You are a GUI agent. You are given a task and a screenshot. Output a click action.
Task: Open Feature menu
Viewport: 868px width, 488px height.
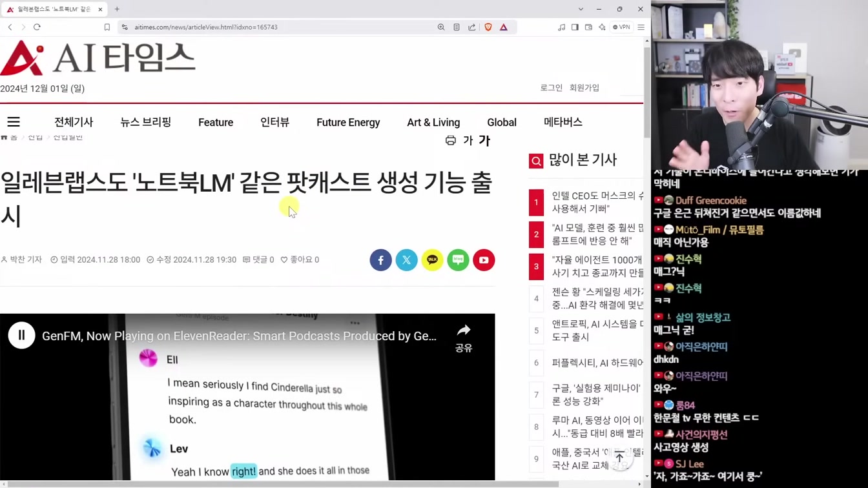[x=216, y=122]
